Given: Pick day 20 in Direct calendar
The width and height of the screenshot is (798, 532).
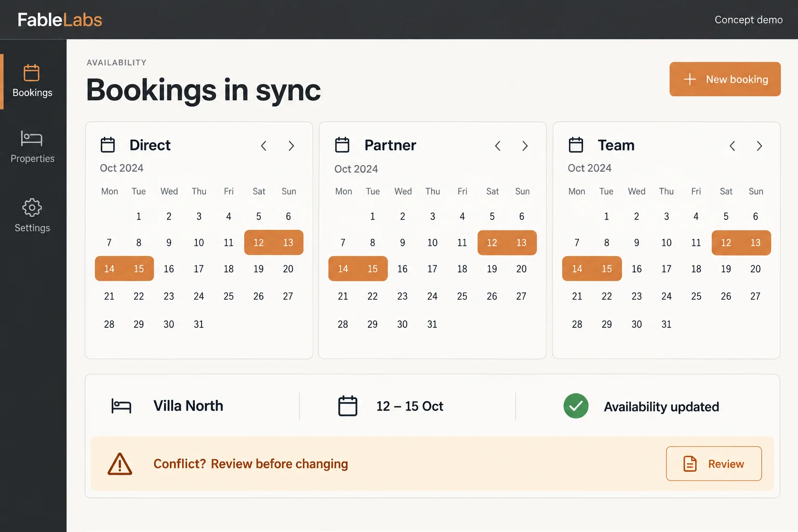Looking at the screenshot, I should (x=288, y=269).
